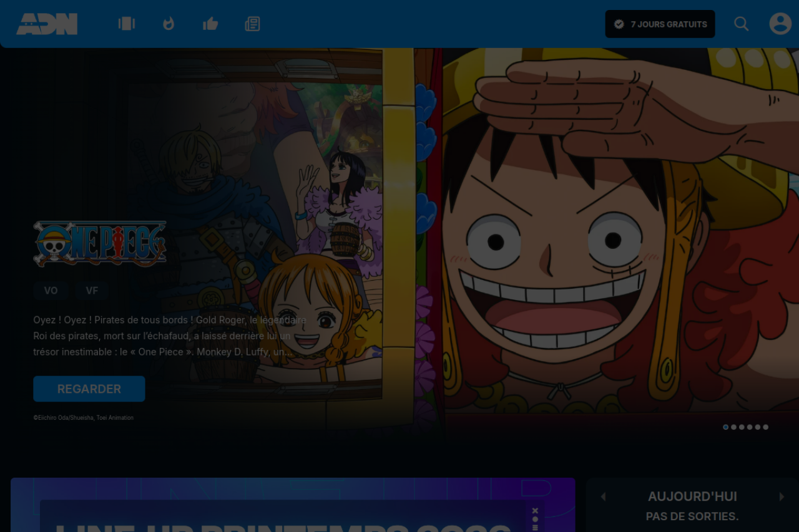799x532 pixels.
Task: Open the news article icon in the navbar
Action: (252, 24)
